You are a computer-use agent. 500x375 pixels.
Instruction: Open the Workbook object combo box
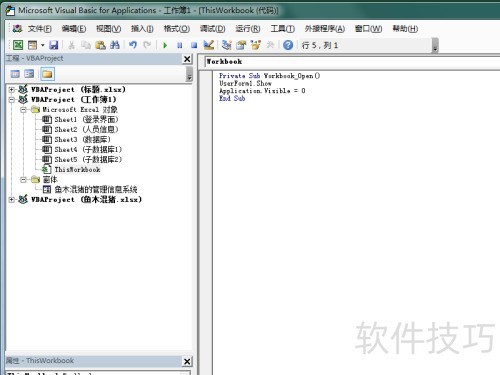tap(352, 62)
